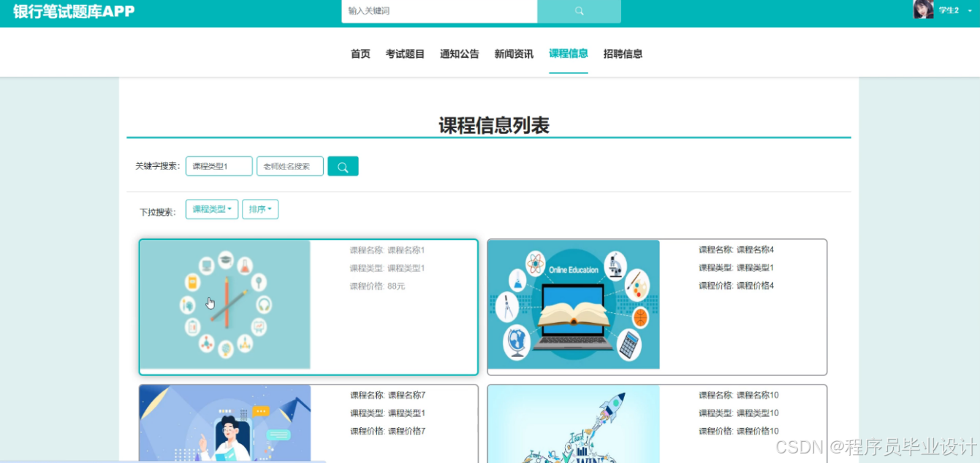
Task: Click the 学生2 user avatar image
Action: pyautogui.click(x=923, y=10)
